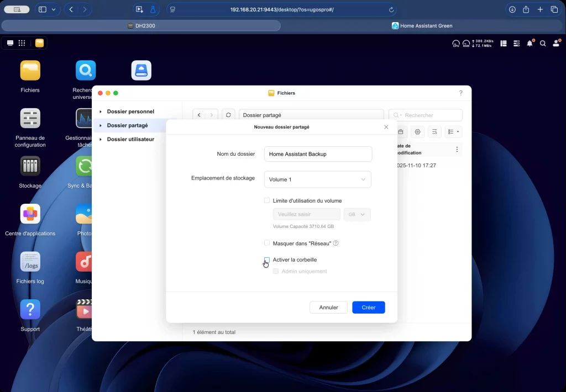The height and width of the screenshot is (392, 566).
Task: Check Limite d'utilisation du volume
Action: point(267,200)
